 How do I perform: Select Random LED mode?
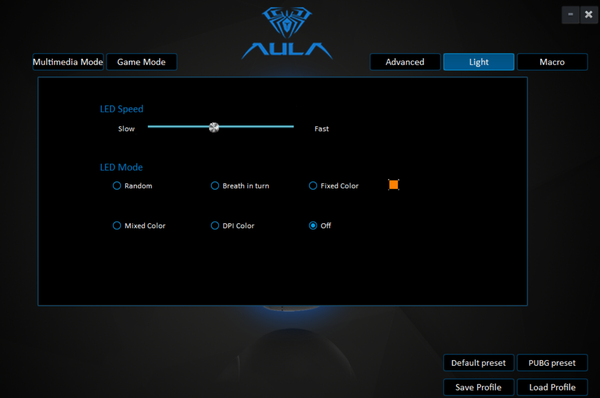(117, 186)
